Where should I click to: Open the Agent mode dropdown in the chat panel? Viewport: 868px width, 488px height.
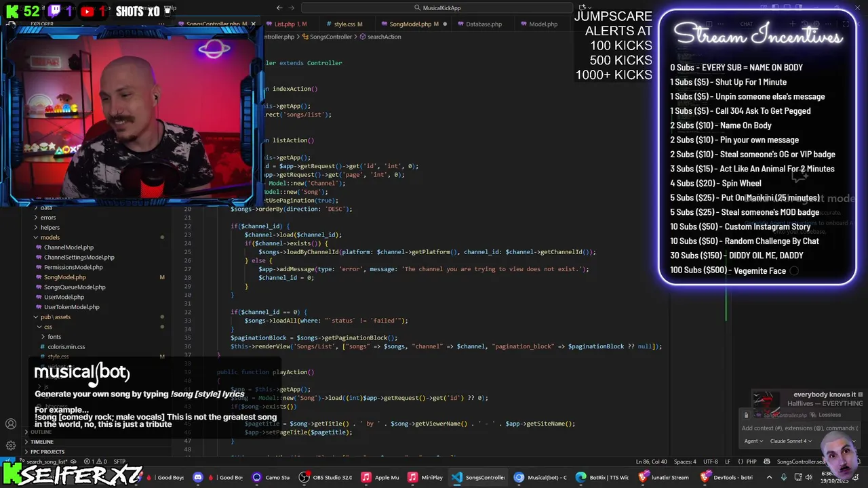click(753, 441)
